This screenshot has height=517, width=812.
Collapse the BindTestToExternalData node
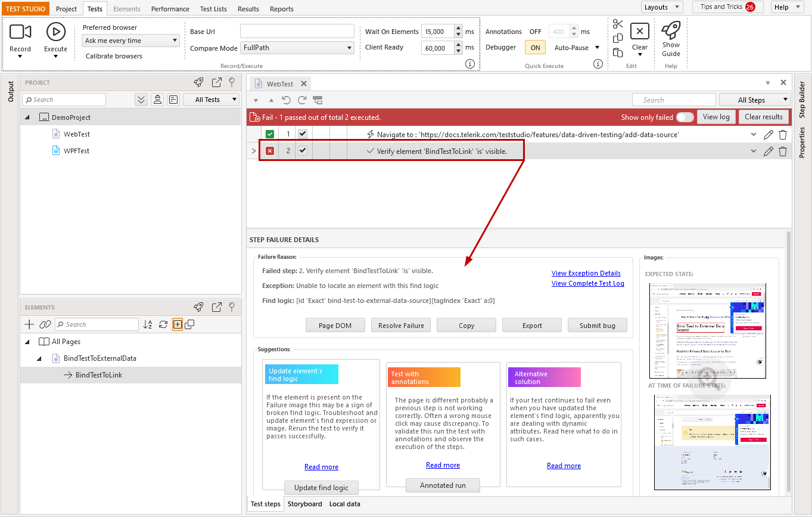coord(39,358)
